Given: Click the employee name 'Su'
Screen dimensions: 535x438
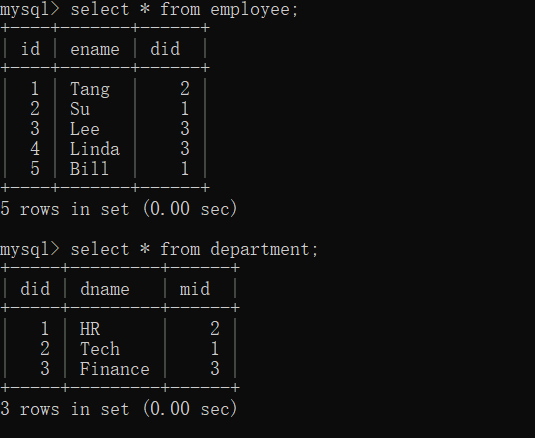Looking at the screenshot, I should tap(80, 109).
